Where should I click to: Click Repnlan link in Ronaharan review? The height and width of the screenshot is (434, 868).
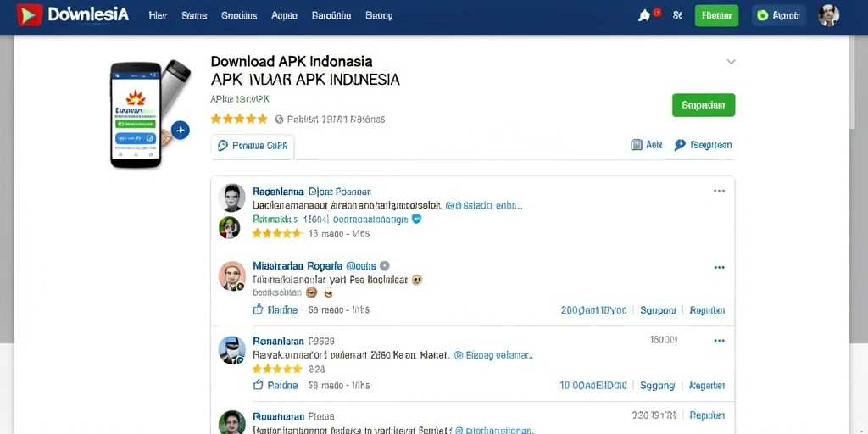pos(708,415)
